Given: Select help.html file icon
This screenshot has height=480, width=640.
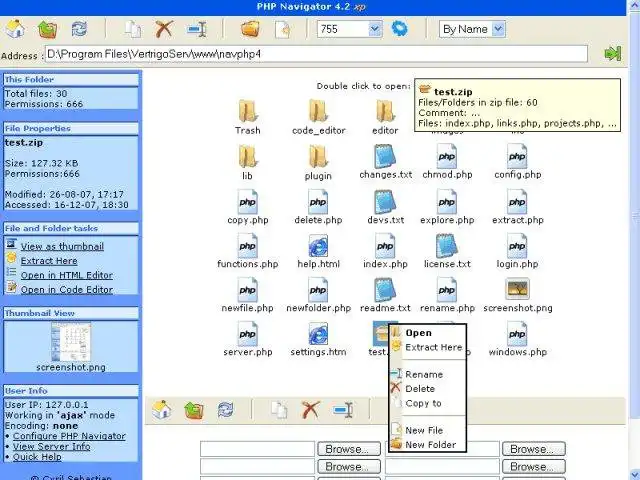Looking at the screenshot, I should tap(318, 245).
